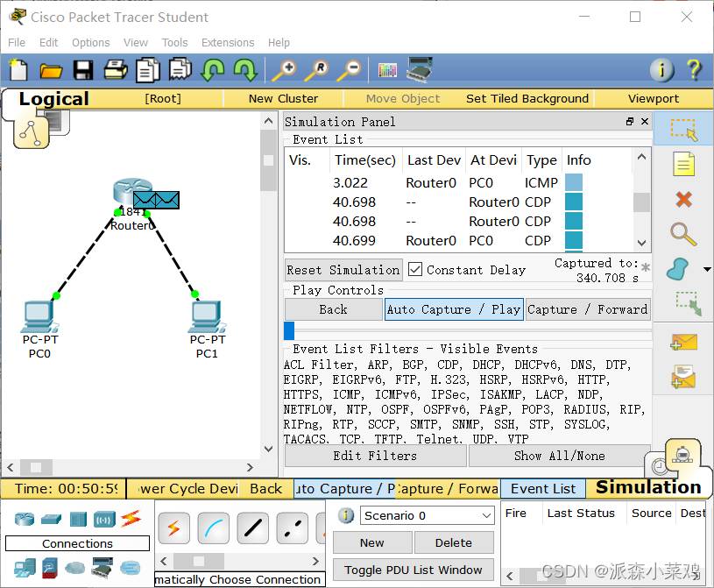Screen dimensions: 714x588
Task: Click the Copy icon in toolbar
Action: point(148,70)
